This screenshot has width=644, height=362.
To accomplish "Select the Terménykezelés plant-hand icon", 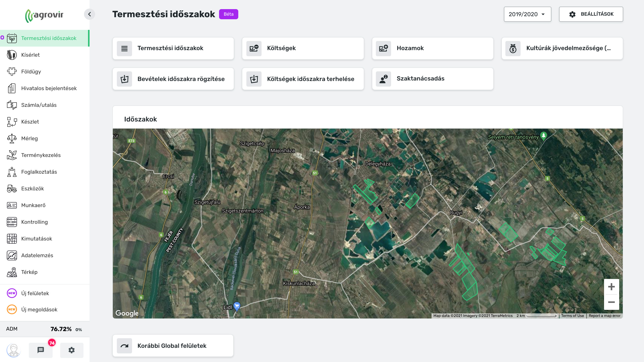I will (12, 155).
